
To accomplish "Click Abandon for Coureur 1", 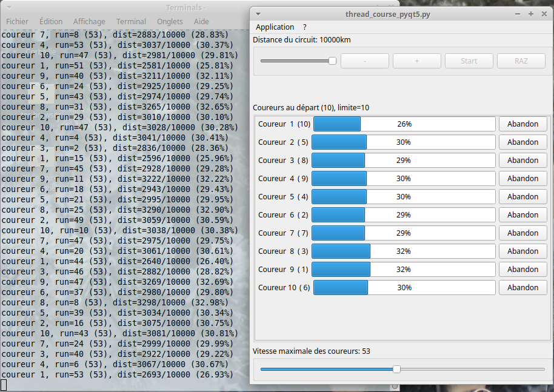I will [522, 124].
